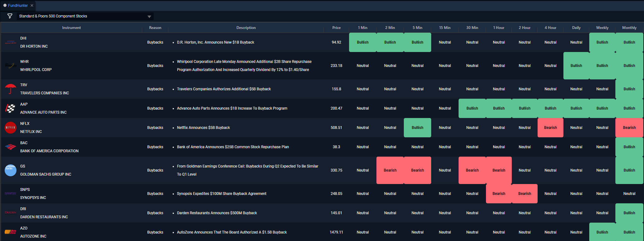Viewport: 644px width, 241px height.
Task: Click the DR Horton company logo
Action: [x=11, y=42]
